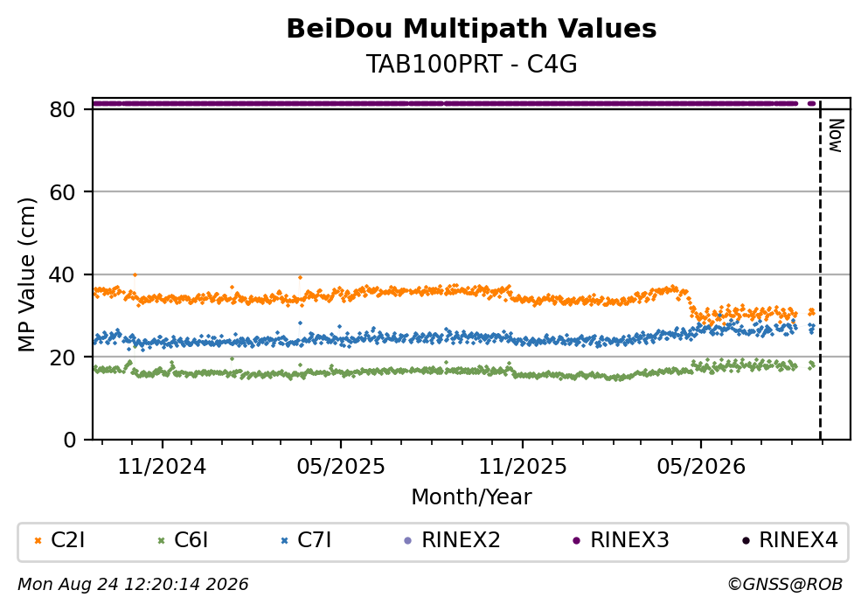Click the TAB100PRT - C4G subtitle
868x611 pixels.
click(472, 64)
